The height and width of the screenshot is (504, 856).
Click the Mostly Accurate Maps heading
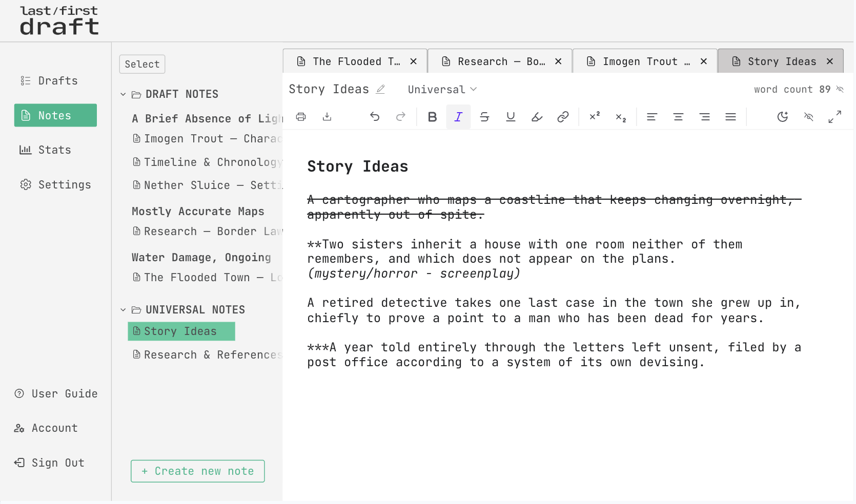198,212
